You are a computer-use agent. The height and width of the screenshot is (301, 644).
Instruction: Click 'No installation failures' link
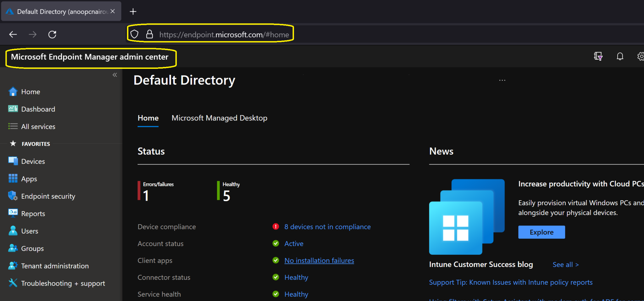click(x=319, y=260)
